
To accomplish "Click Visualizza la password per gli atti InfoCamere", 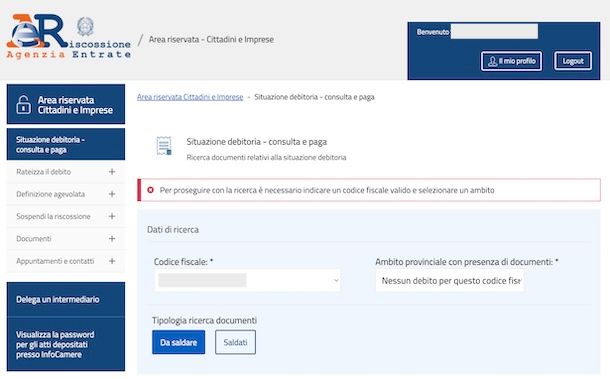I will (x=66, y=344).
